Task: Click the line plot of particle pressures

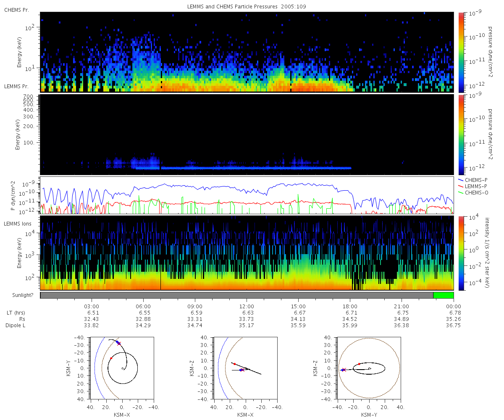Action: (247, 195)
